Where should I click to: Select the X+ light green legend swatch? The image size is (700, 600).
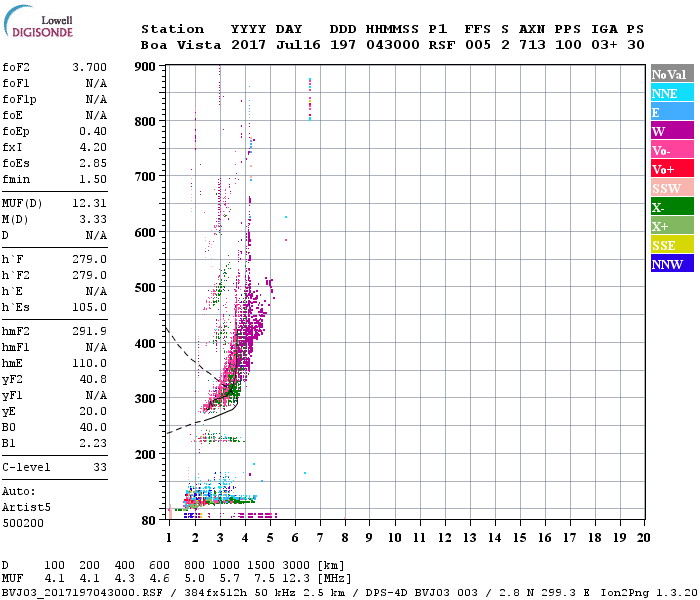pos(672,225)
